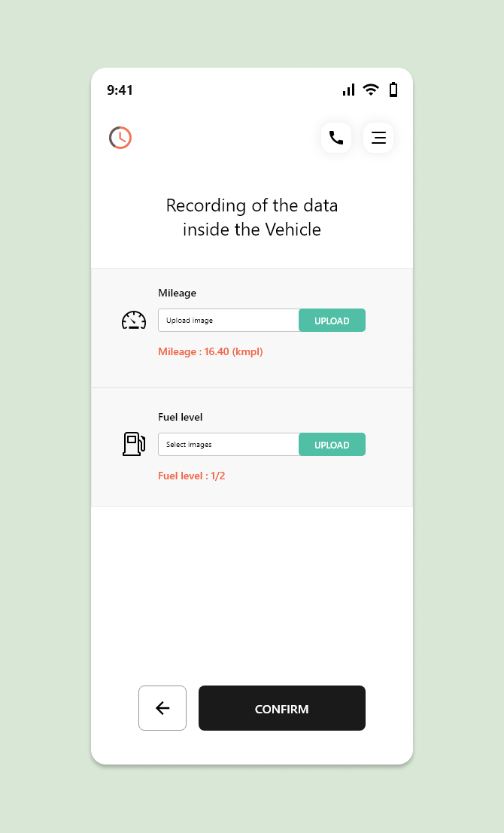Screen dimensions: 504x833
Task: Open the hamburger menu icon
Action: [x=378, y=138]
